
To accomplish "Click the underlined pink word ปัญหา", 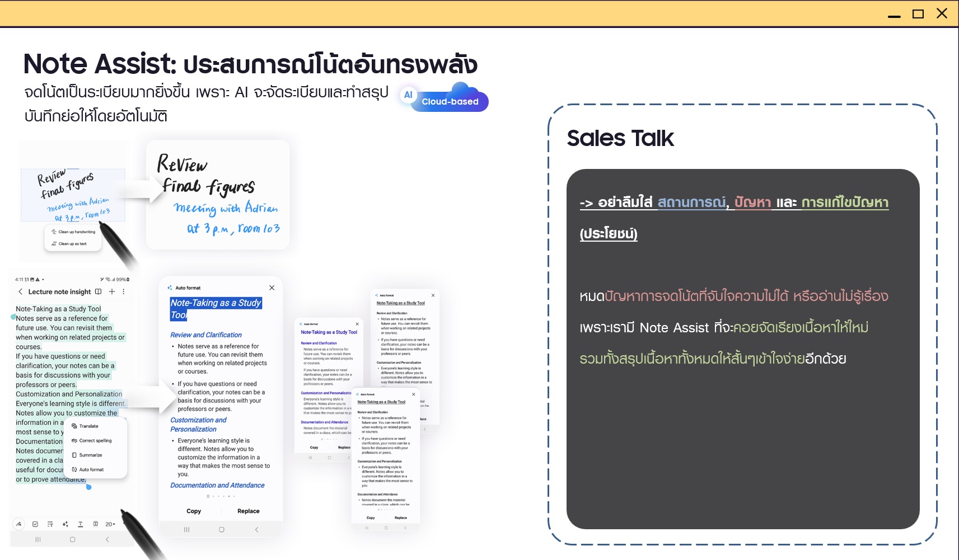I will click(753, 202).
